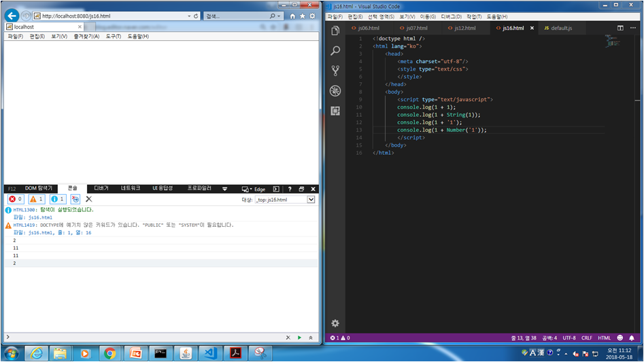Click the IE home icon

292,16
